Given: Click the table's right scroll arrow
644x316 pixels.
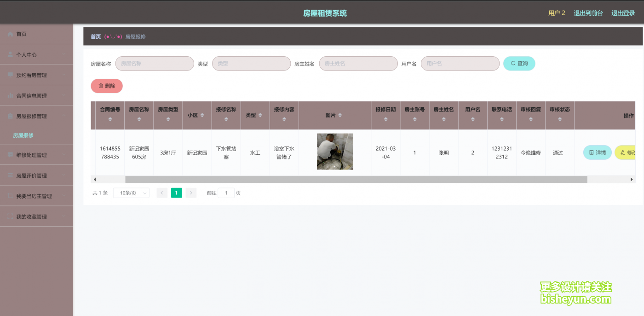Looking at the screenshot, I should [632, 179].
